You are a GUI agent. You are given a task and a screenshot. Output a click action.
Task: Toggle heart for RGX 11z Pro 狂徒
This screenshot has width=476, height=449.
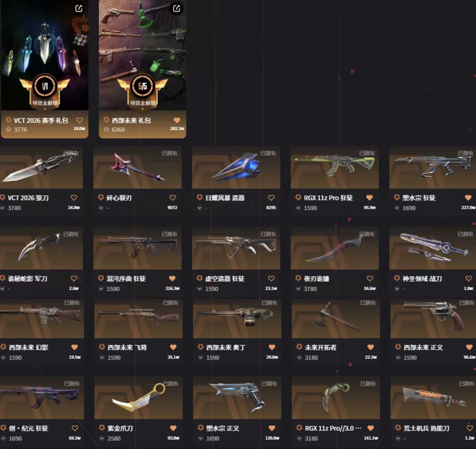click(369, 198)
